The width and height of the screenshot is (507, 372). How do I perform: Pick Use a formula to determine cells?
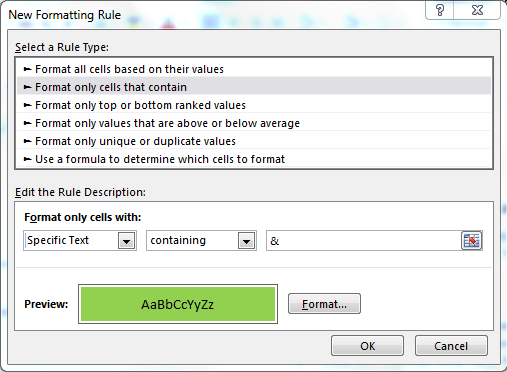[x=254, y=159]
